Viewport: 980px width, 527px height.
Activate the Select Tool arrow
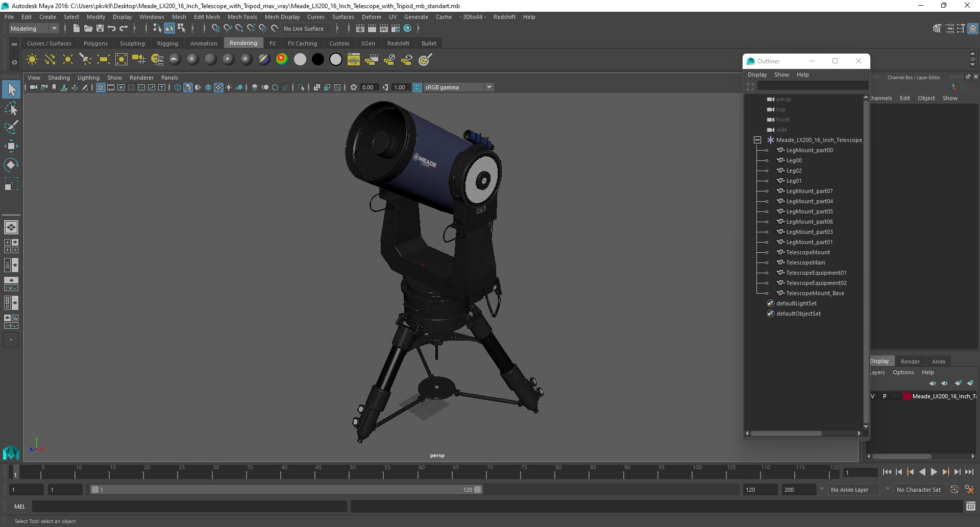coord(11,90)
